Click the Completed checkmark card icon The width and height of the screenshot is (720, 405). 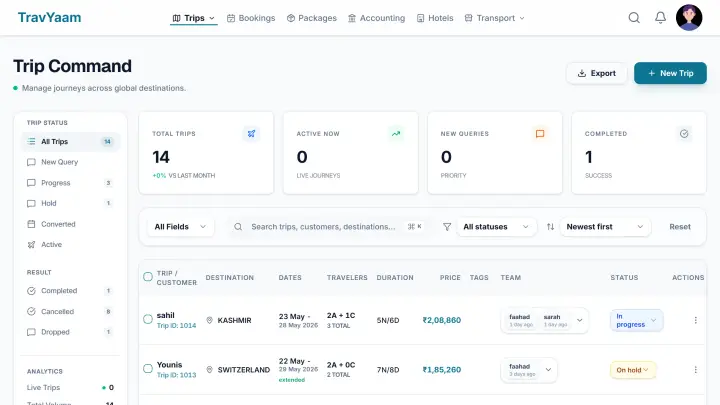(x=684, y=134)
